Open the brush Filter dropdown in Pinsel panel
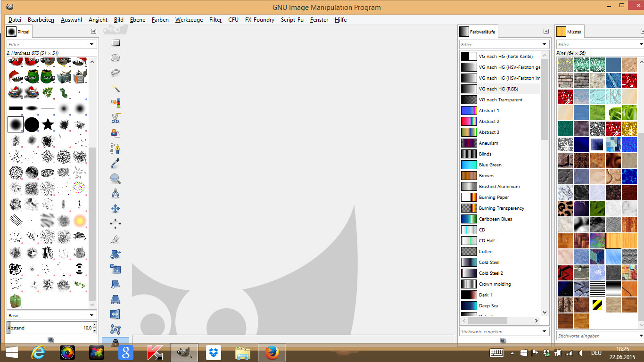644x362 pixels. pos(92,44)
